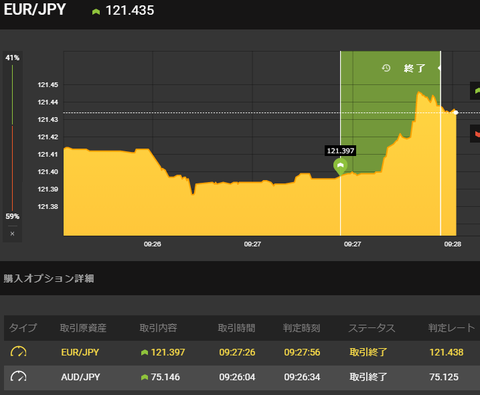
Task: Click the red LOW arrow button at chart edge
Action: (x=475, y=134)
